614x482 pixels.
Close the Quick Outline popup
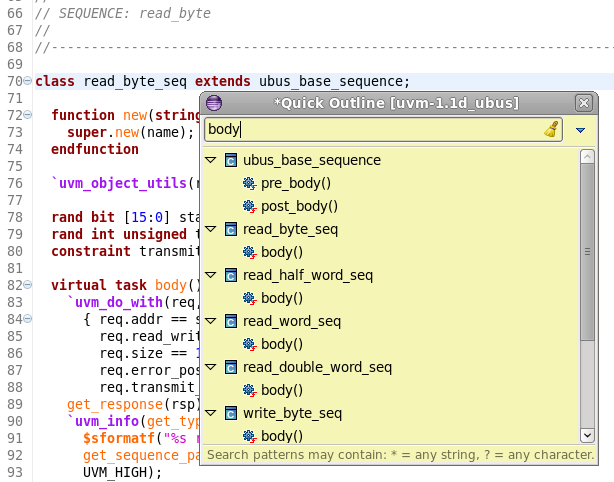pyautogui.click(x=583, y=103)
